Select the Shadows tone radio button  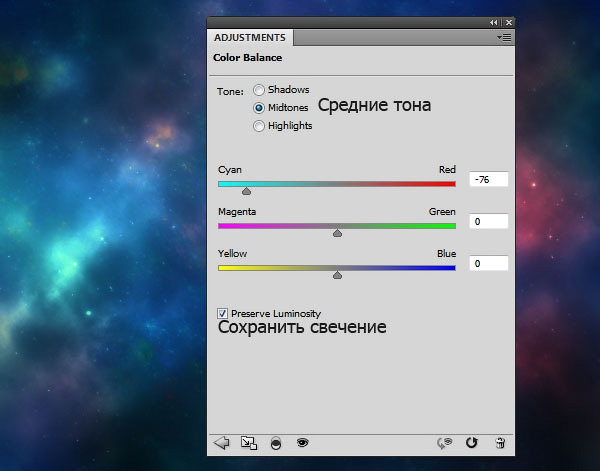(x=259, y=90)
